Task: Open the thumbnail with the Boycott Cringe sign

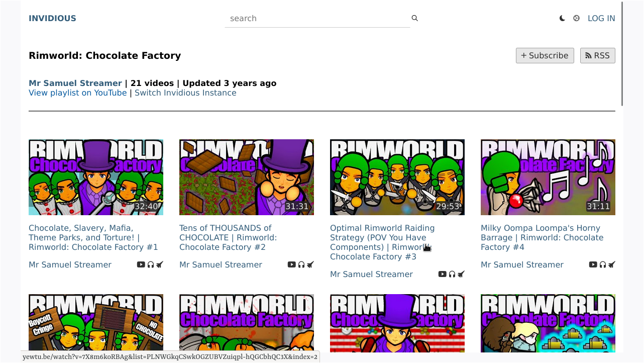Action: (x=96, y=323)
